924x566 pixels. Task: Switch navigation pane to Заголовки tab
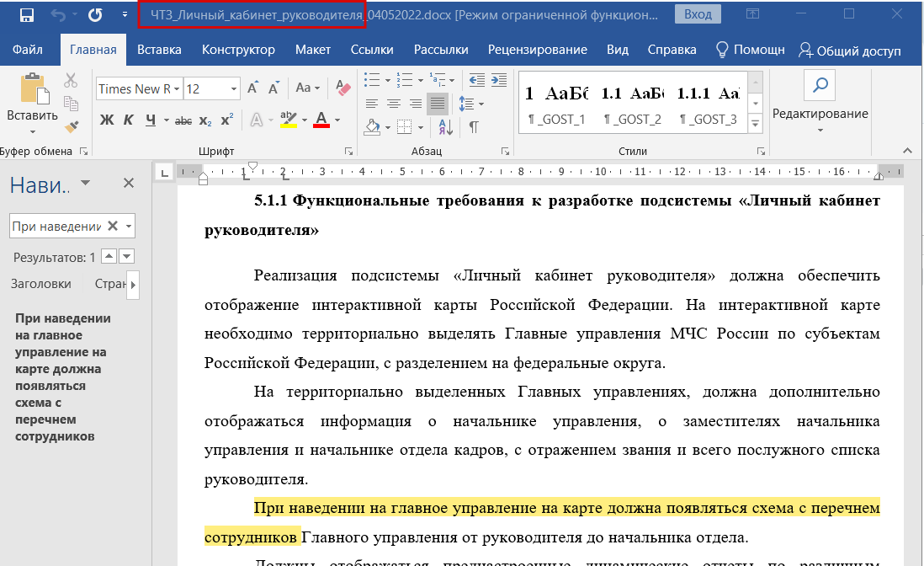coord(41,284)
